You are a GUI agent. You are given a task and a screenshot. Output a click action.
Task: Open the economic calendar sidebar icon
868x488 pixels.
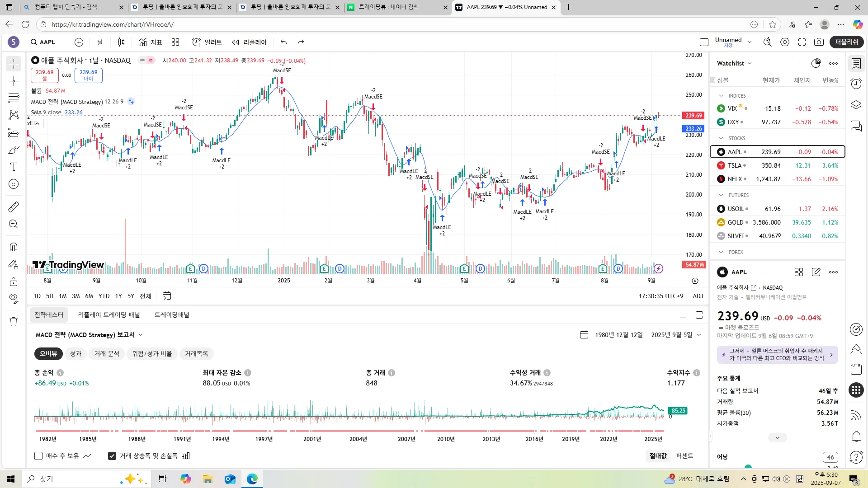pos(856,369)
